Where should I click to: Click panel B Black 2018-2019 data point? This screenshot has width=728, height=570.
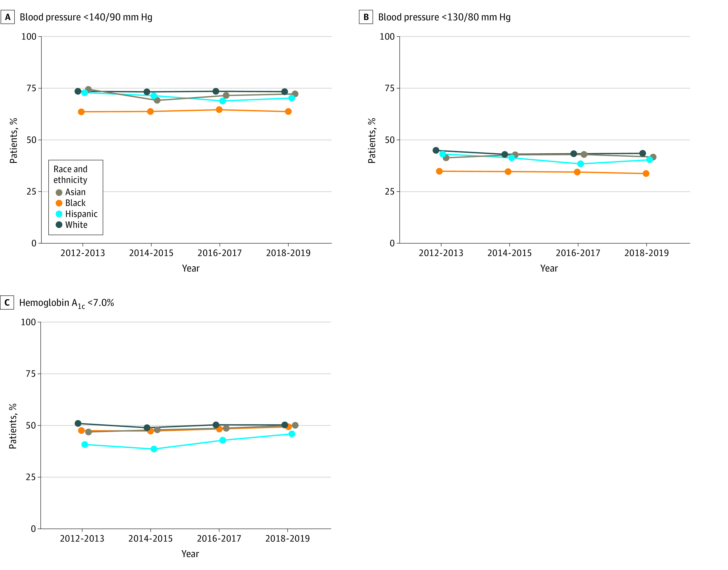coord(646,174)
